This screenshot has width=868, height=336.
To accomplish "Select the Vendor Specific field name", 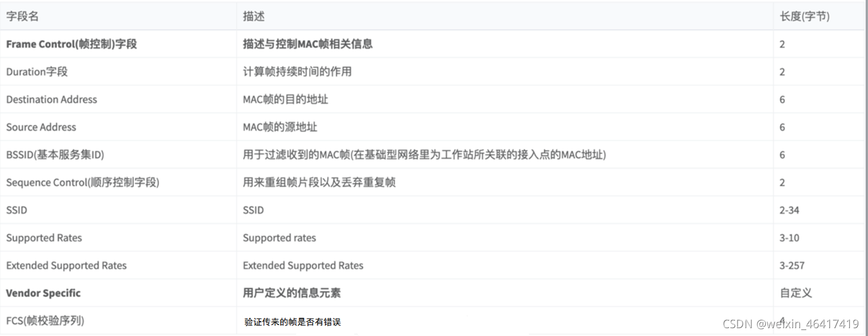I will tap(43, 293).
